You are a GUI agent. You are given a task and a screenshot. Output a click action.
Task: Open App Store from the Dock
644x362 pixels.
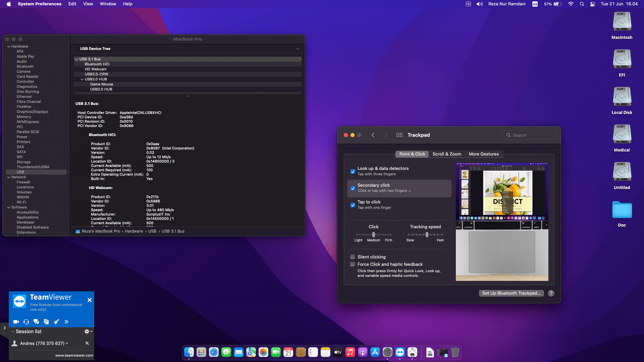[x=375, y=352]
